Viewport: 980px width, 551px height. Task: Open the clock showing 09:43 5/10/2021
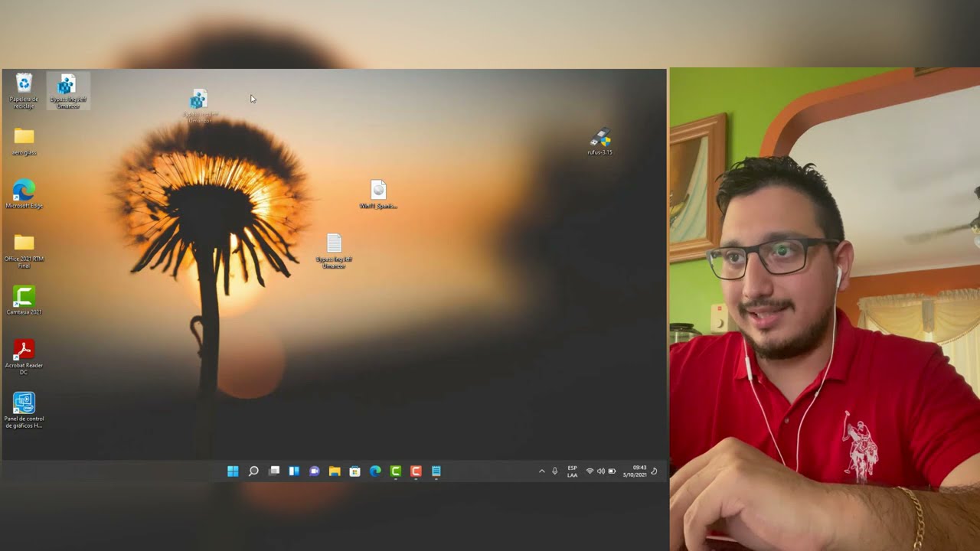(635, 471)
